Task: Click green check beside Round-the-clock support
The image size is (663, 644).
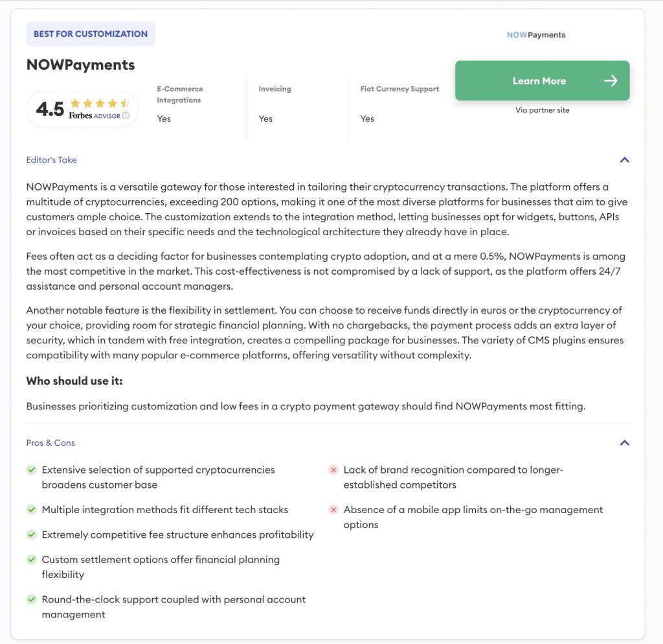Action: (32, 599)
